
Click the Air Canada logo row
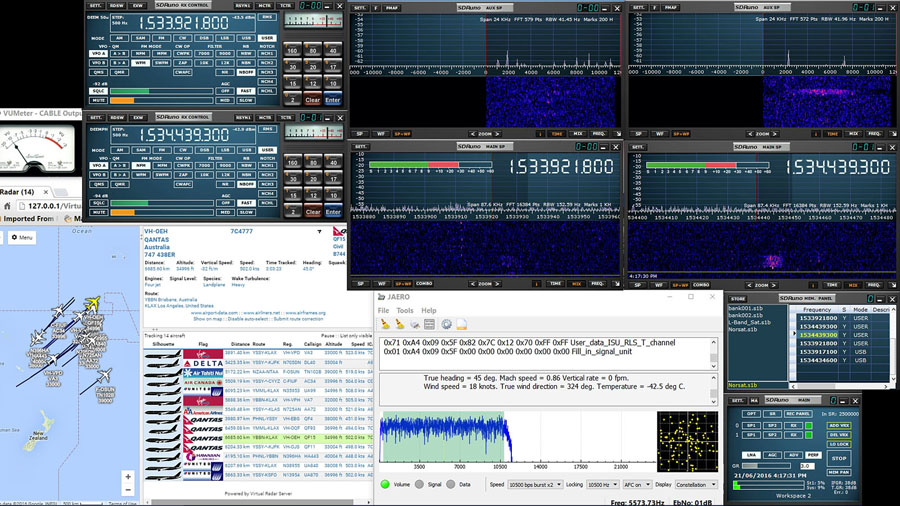coord(203,382)
